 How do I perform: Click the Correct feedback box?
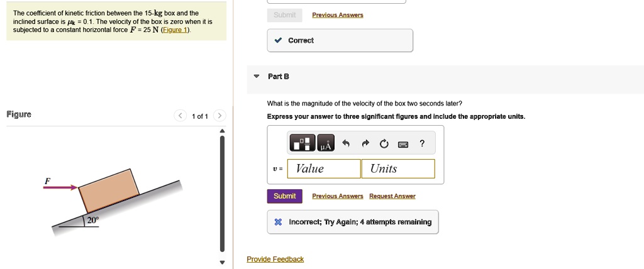[340, 40]
